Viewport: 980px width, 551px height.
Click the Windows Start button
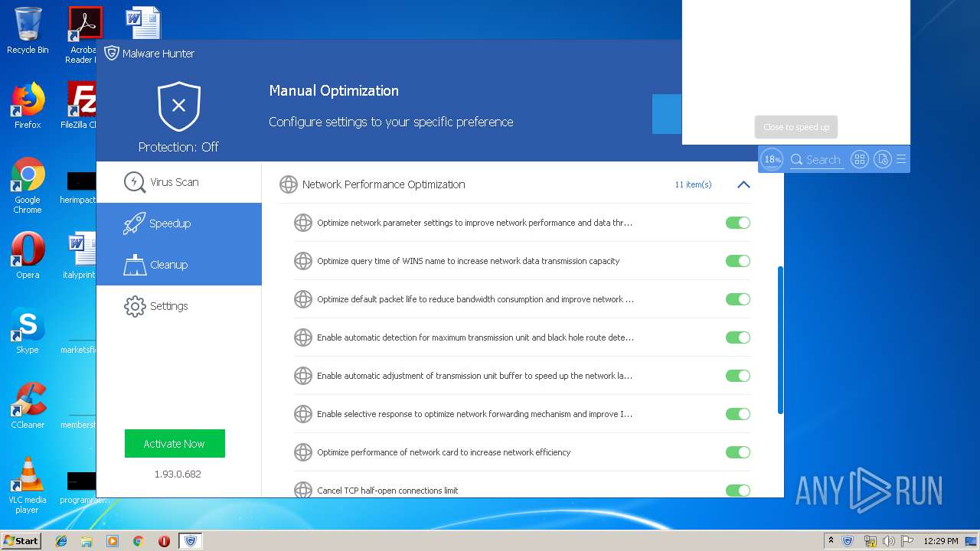click(21, 540)
